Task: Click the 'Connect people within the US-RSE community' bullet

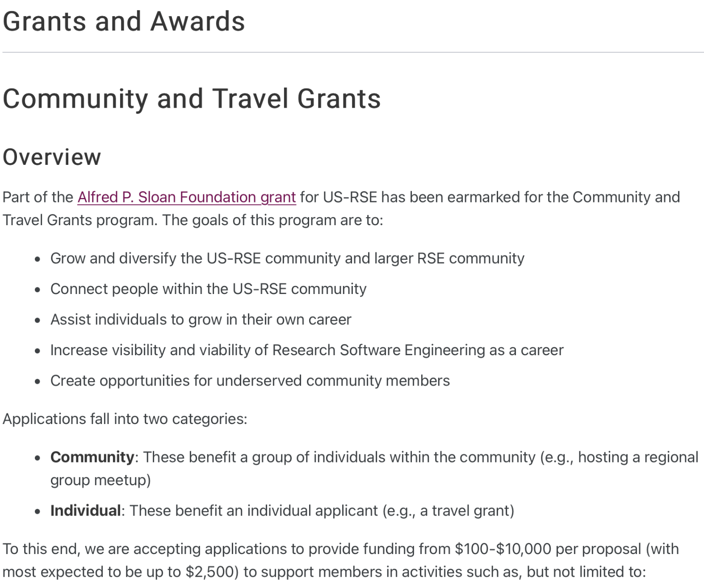Action: pyautogui.click(x=208, y=289)
